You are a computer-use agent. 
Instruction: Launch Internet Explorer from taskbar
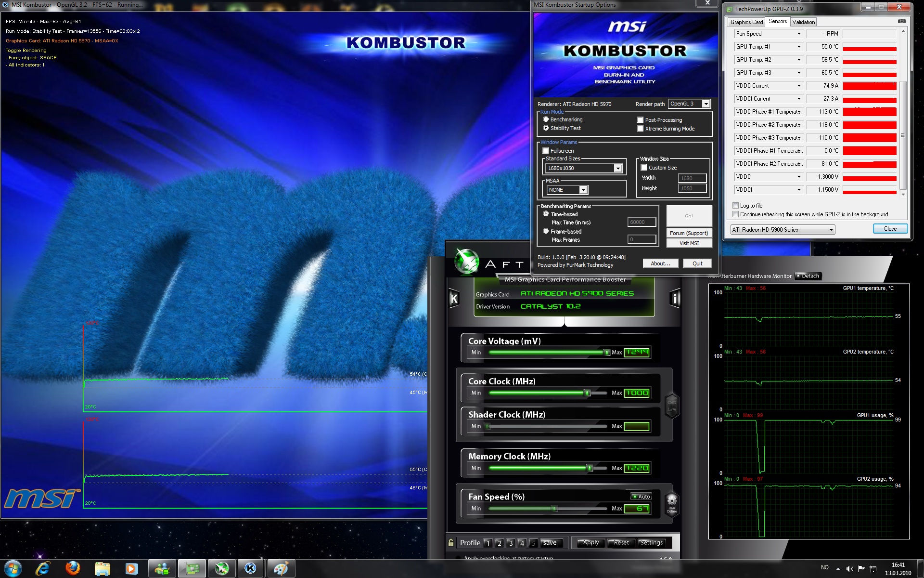point(43,568)
